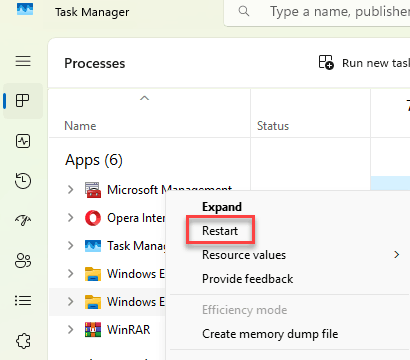Open the Details list sidebar icon

(x=23, y=301)
